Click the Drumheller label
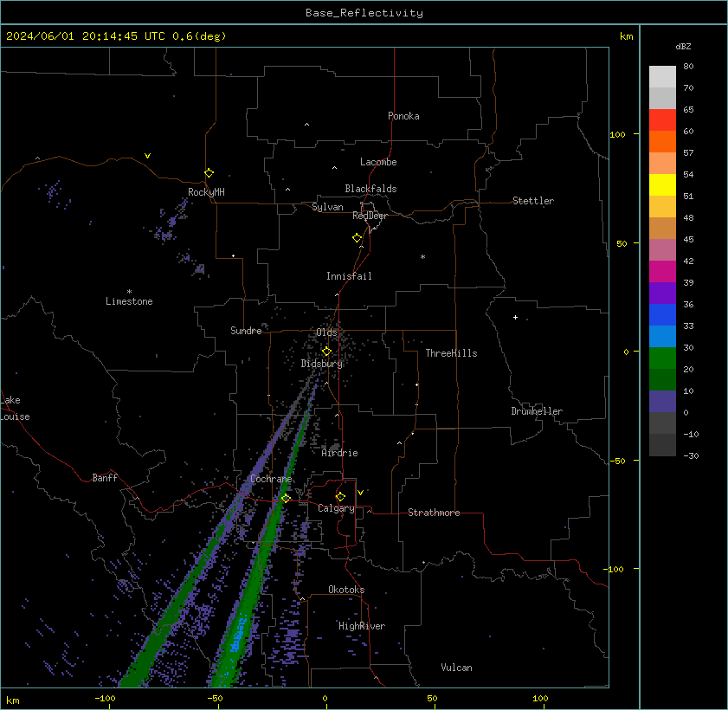Viewport: 728px width, 710px height. point(537,411)
